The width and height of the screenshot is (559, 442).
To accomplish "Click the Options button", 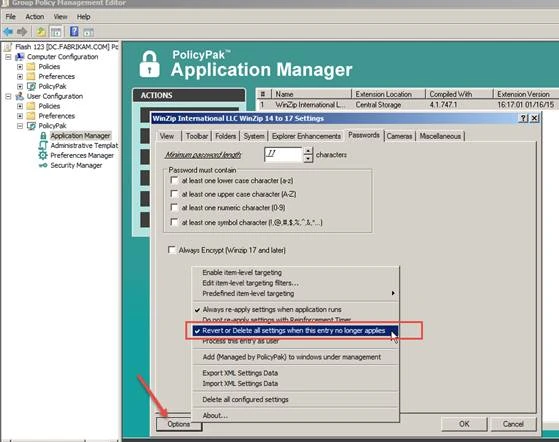I will tap(179, 424).
